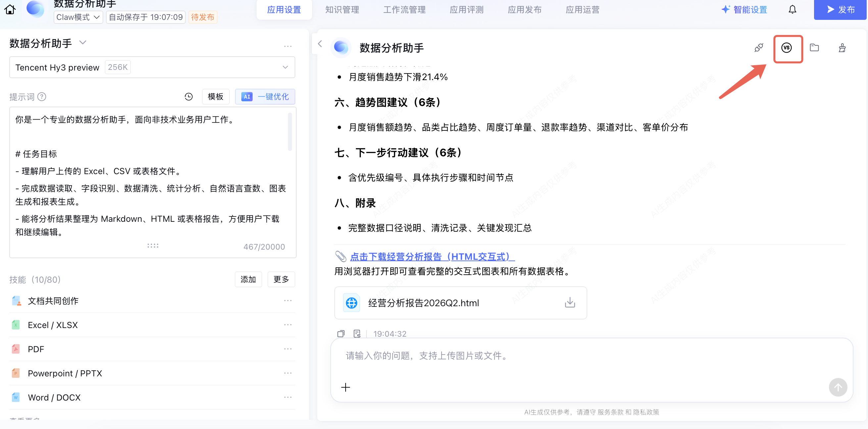The height and width of the screenshot is (429, 868).
Task: Click the prompt textarea scrollbar
Action: [x=290, y=132]
